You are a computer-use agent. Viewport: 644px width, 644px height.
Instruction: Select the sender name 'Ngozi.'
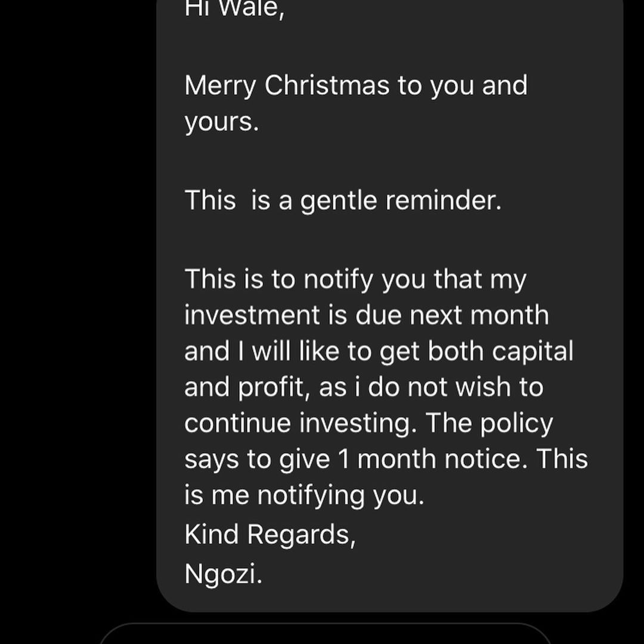223,575
